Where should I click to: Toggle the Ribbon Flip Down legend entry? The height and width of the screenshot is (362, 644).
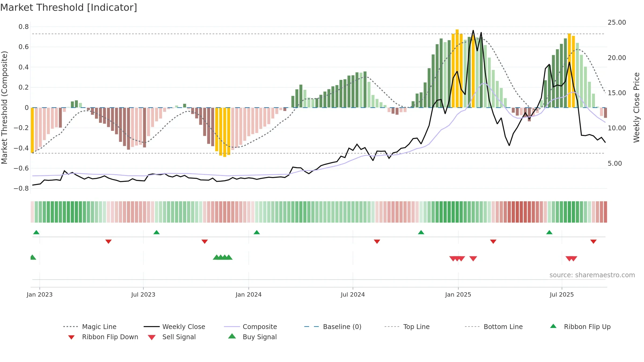tap(103, 337)
